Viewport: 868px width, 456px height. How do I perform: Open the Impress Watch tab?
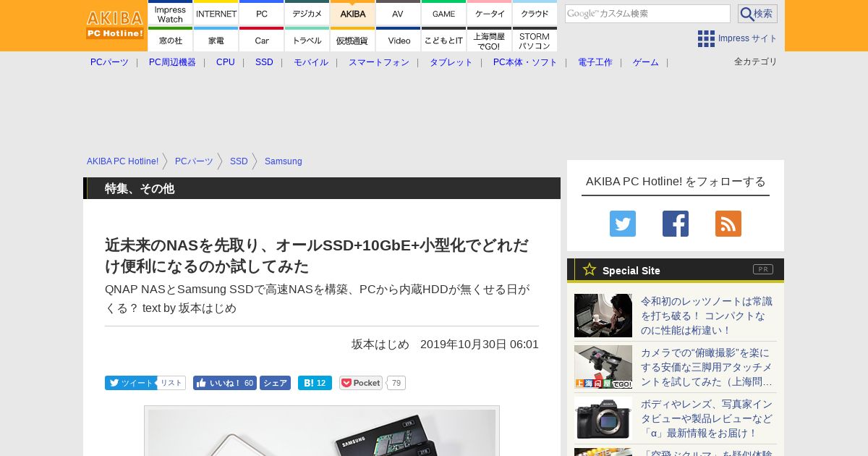point(170,13)
